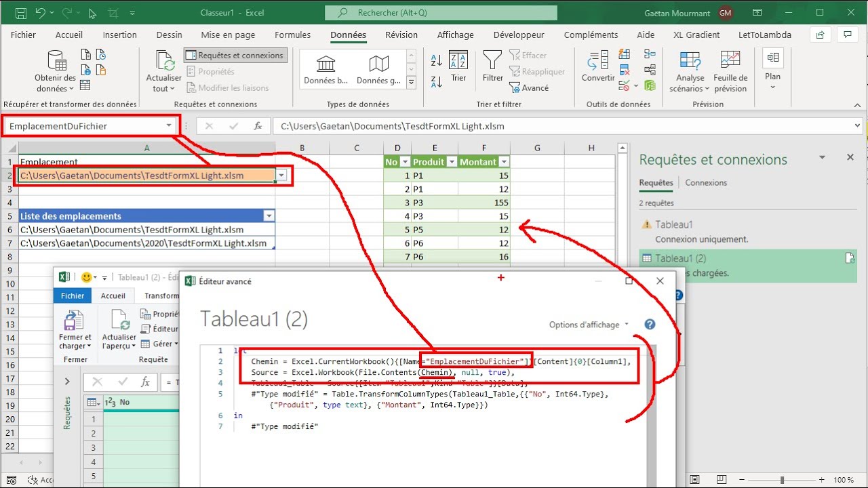Viewport: 868px width, 488px height.
Task: Open the Trier sort dialog
Action: tap(458, 66)
